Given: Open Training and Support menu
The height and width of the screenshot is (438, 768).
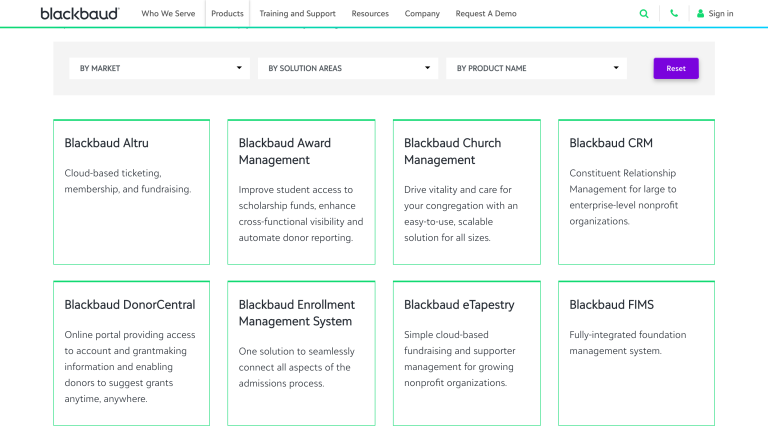Looking at the screenshot, I should coord(297,14).
